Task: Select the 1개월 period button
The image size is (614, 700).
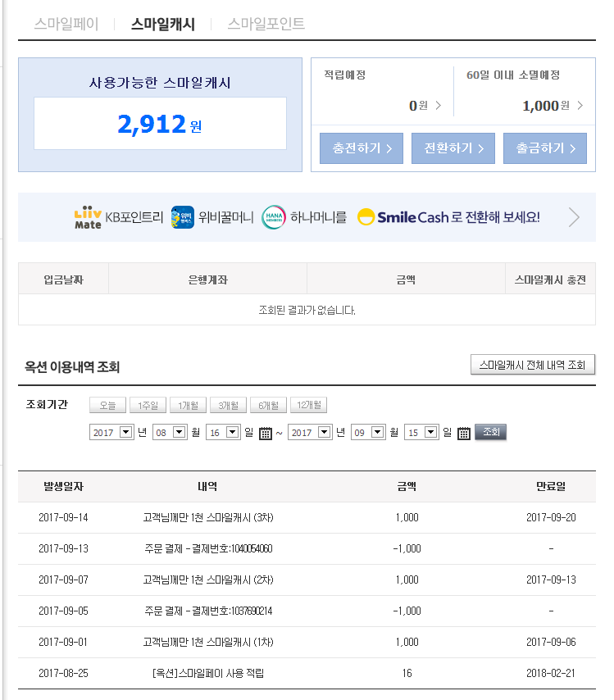Action: coord(187,405)
